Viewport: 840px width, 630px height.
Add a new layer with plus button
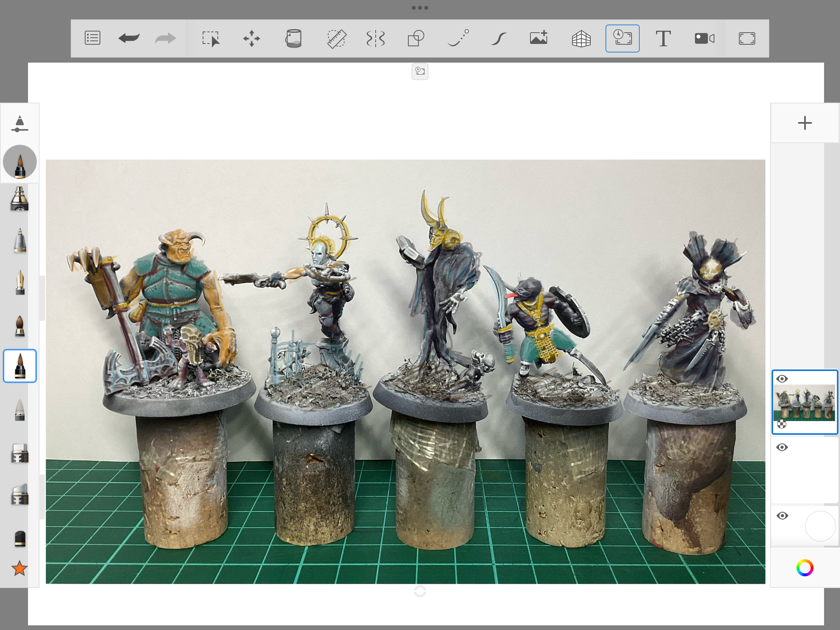[805, 123]
